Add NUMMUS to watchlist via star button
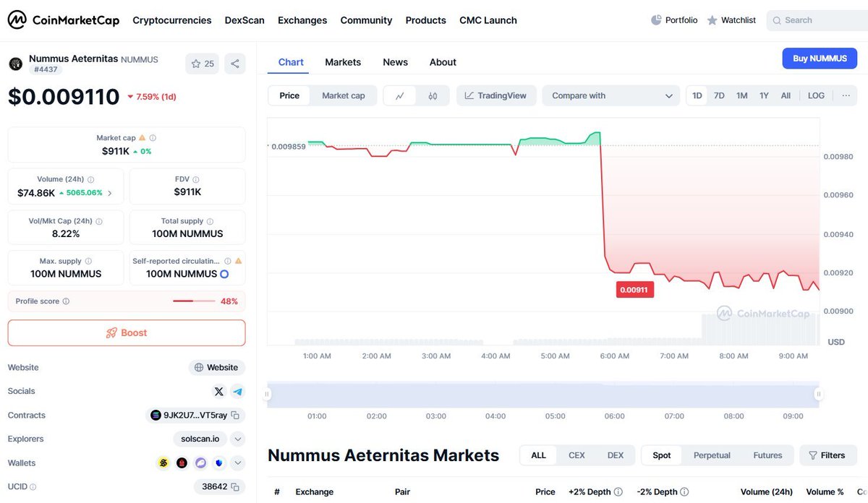 (x=203, y=64)
